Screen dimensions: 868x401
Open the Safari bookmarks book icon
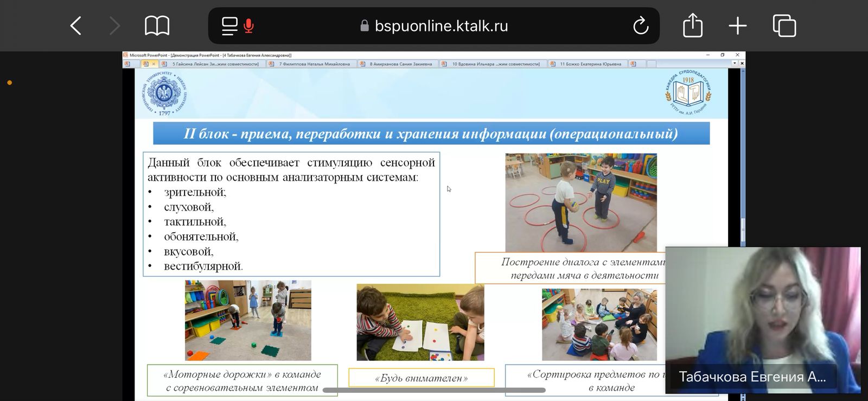coord(157,26)
